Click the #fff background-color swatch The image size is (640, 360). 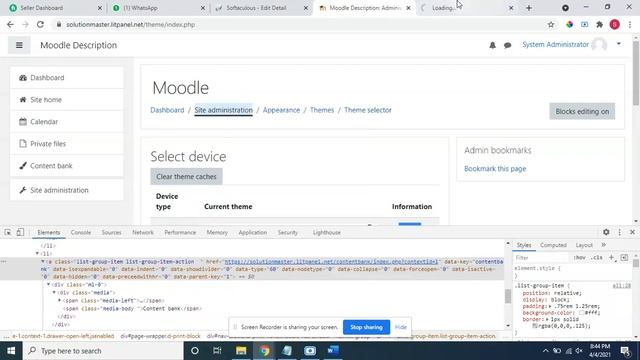(x=582, y=313)
